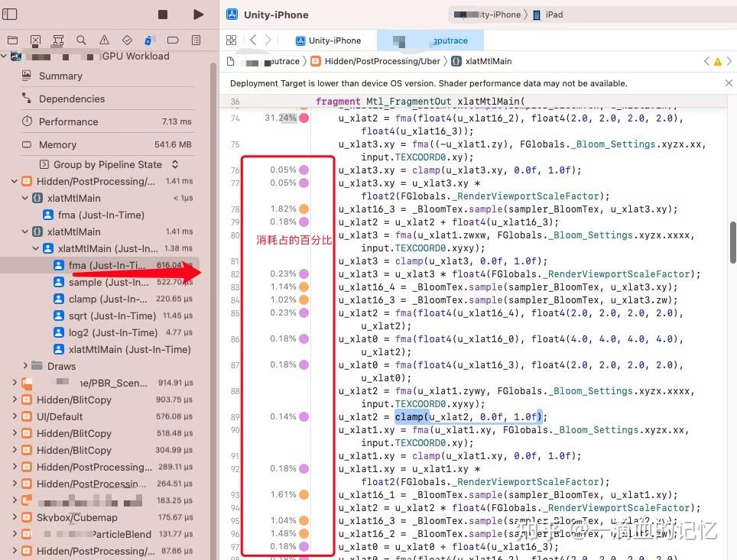Select the Breakpoint navigator icon
Image resolution: width=737 pixels, height=560 pixels.
pyautogui.click(x=173, y=40)
